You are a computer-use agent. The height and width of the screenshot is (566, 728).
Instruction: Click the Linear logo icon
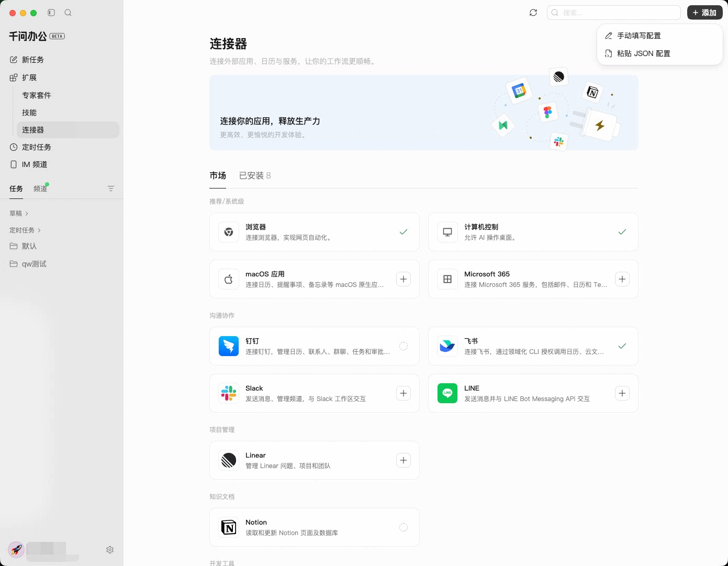pos(229,460)
